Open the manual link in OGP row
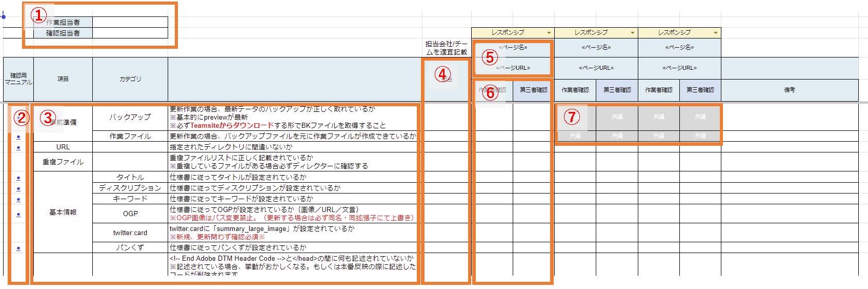Image resolution: width=868 pixels, height=289 pixels. pos(18,215)
